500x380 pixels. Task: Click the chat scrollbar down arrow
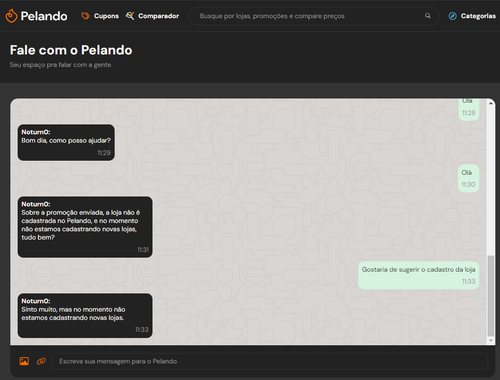click(491, 340)
